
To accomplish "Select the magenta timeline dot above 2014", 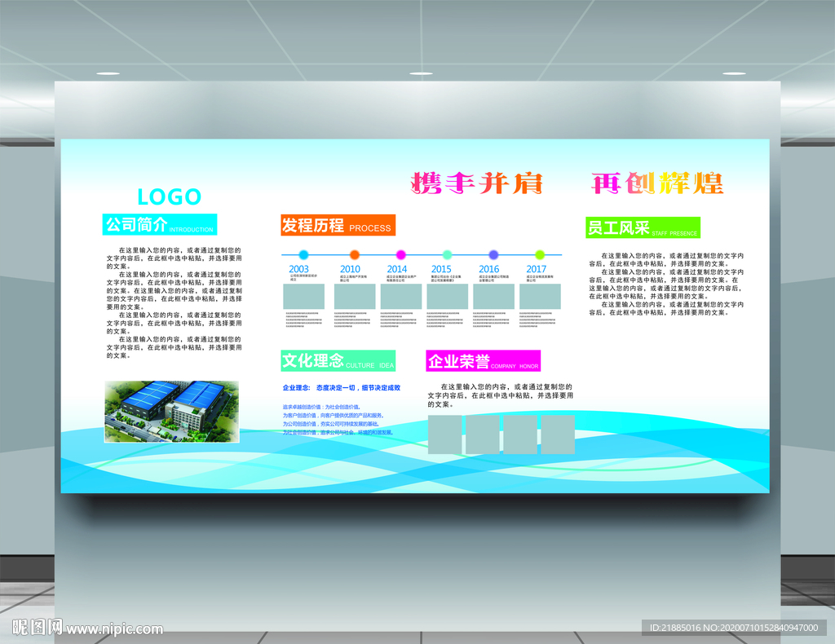I will point(401,254).
